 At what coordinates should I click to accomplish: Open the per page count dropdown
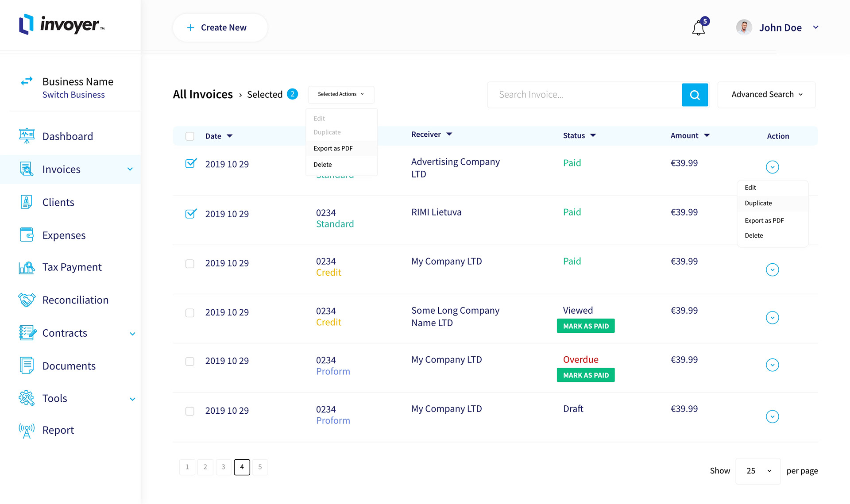click(758, 471)
